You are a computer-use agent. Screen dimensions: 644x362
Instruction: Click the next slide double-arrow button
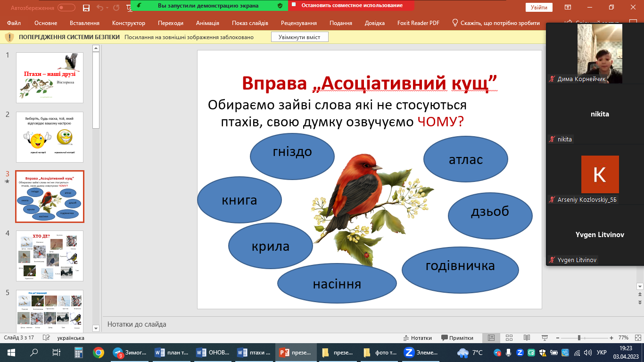640,302
